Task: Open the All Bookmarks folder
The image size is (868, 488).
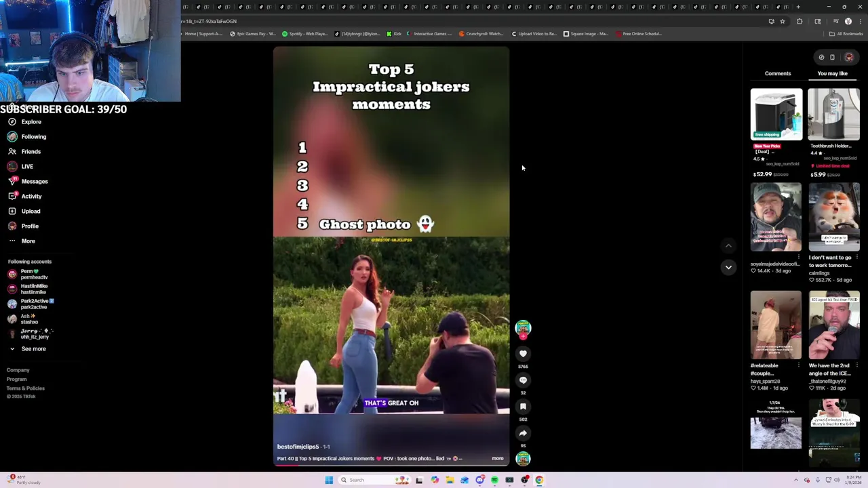Action: (x=846, y=34)
